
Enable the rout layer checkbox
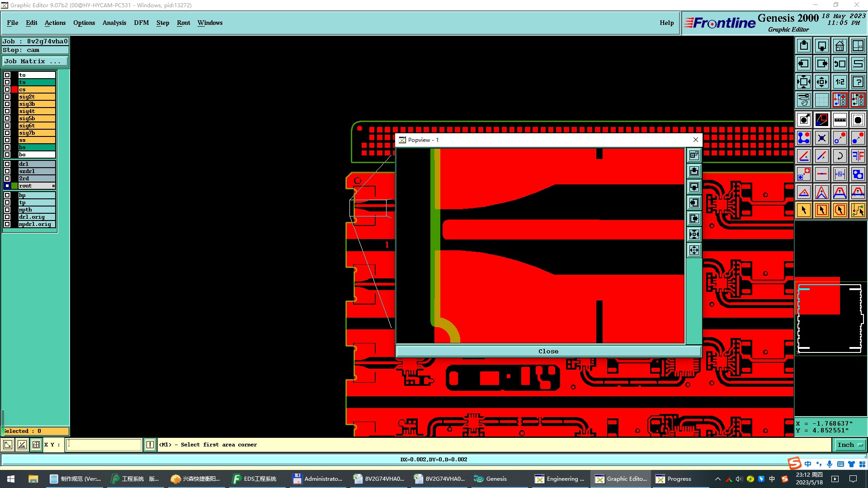tap(7, 186)
